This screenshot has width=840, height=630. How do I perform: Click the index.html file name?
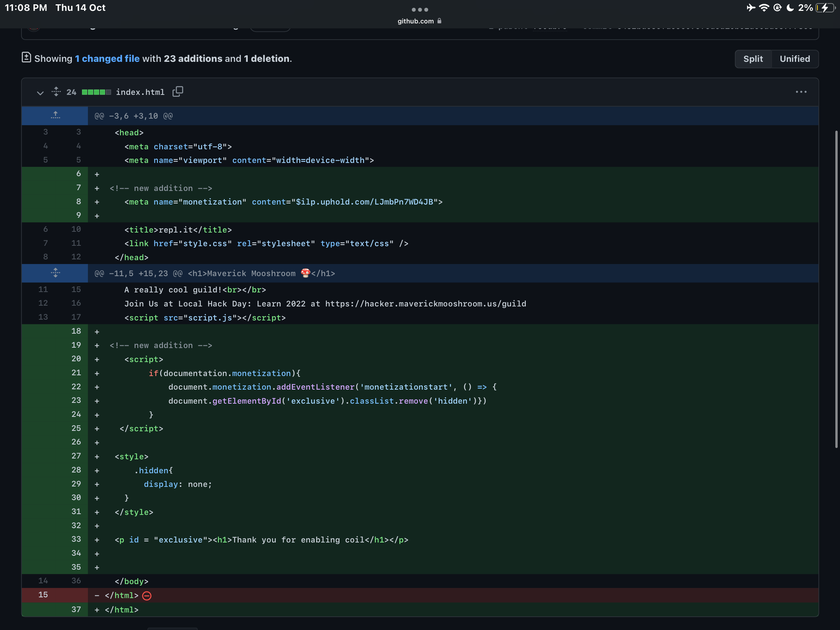click(x=140, y=92)
